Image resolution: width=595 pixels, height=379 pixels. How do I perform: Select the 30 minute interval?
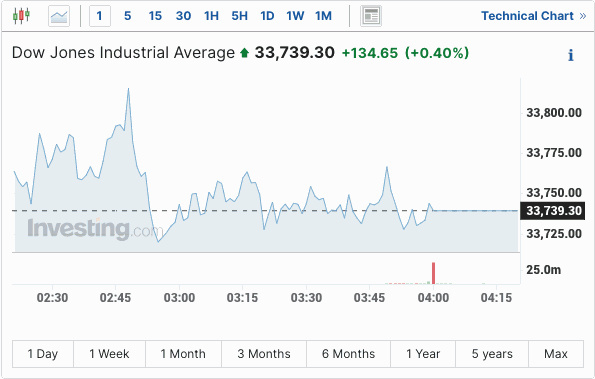coord(183,16)
